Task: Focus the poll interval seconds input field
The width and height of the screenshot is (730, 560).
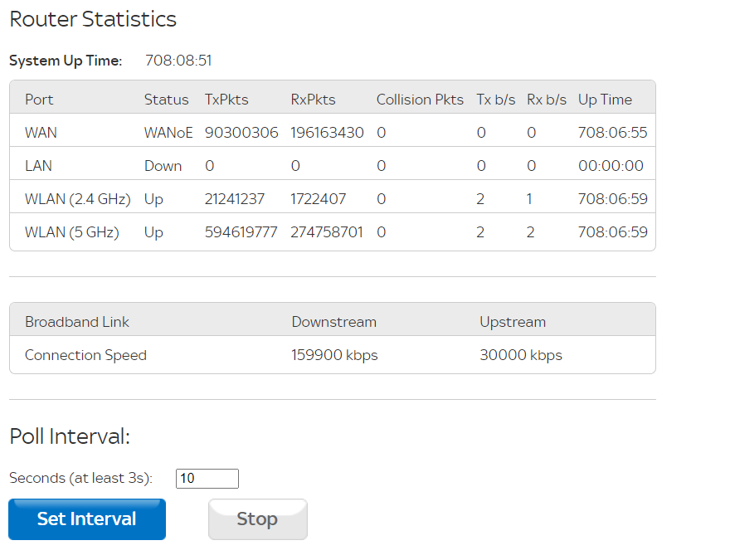Action: (x=207, y=478)
